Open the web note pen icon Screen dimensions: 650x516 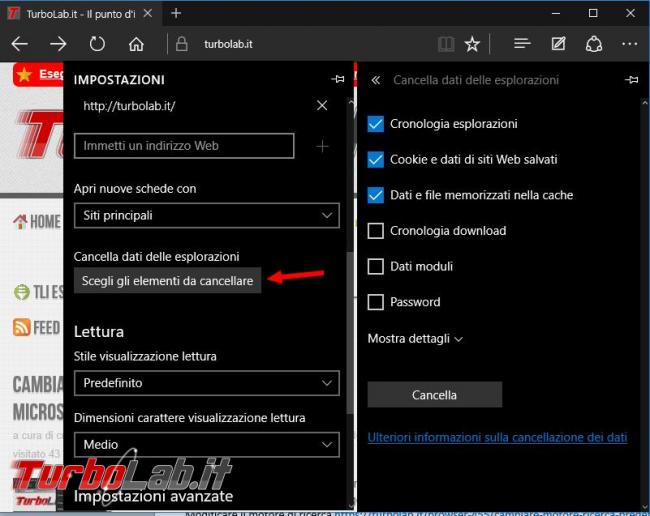pos(558,43)
